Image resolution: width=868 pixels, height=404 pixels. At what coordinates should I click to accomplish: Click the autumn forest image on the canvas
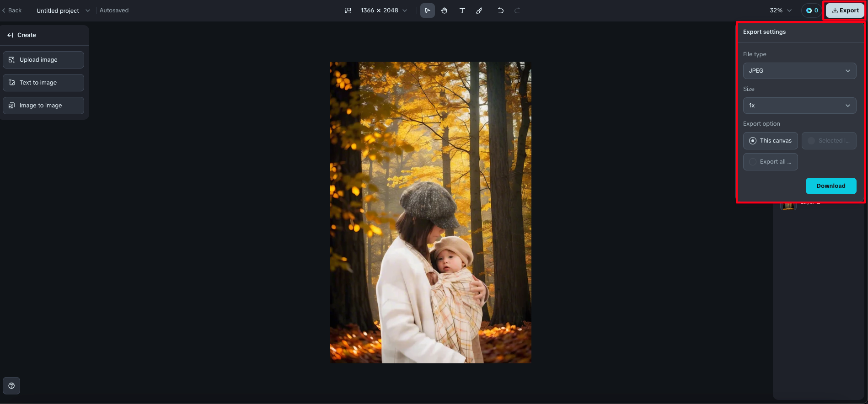[430, 213]
